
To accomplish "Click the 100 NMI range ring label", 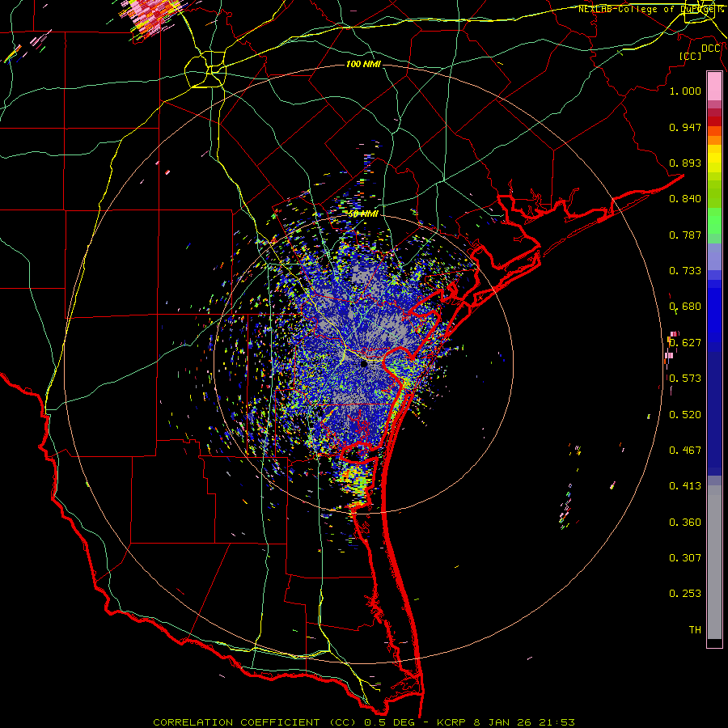I will (x=363, y=64).
